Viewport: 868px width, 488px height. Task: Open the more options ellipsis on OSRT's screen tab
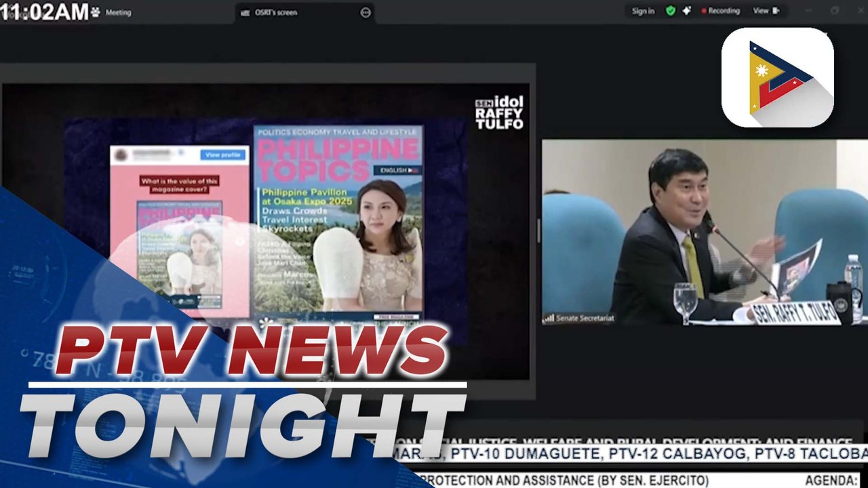pyautogui.click(x=366, y=12)
